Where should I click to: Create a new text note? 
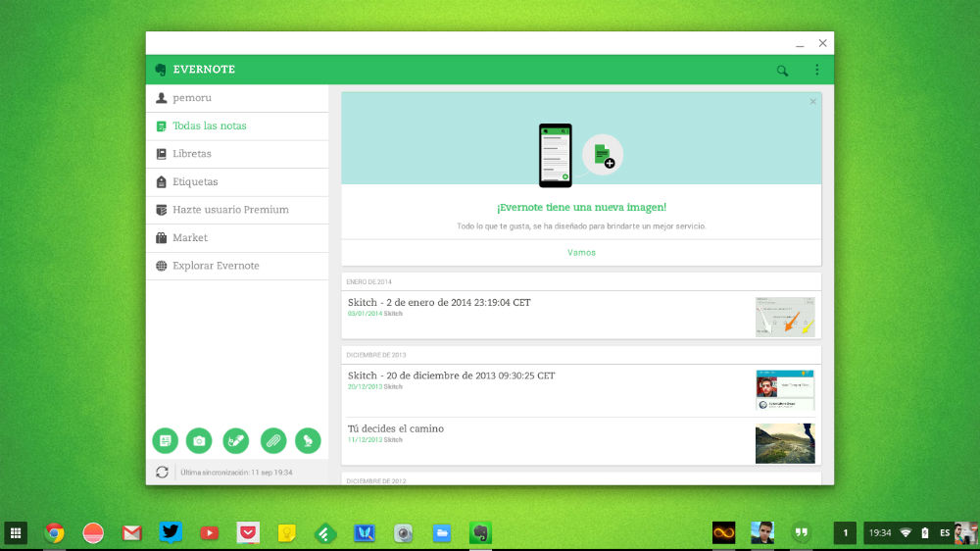click(165, 441)
